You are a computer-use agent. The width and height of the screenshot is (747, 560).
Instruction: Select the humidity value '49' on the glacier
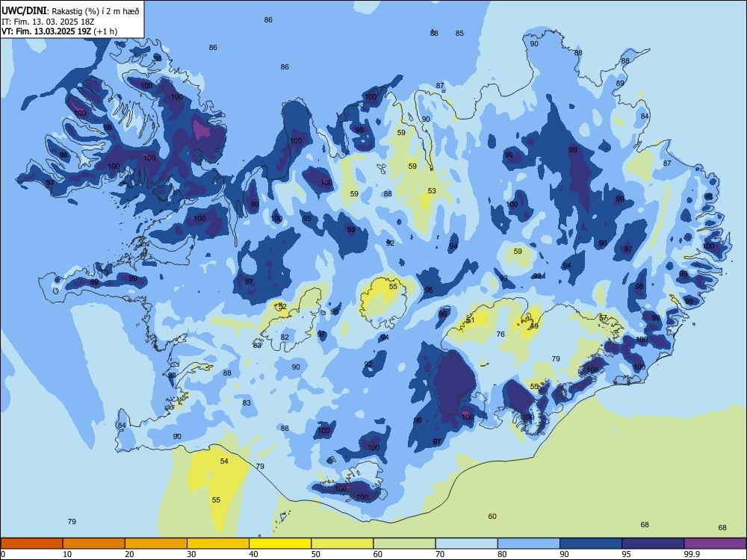tap(534, 326)
